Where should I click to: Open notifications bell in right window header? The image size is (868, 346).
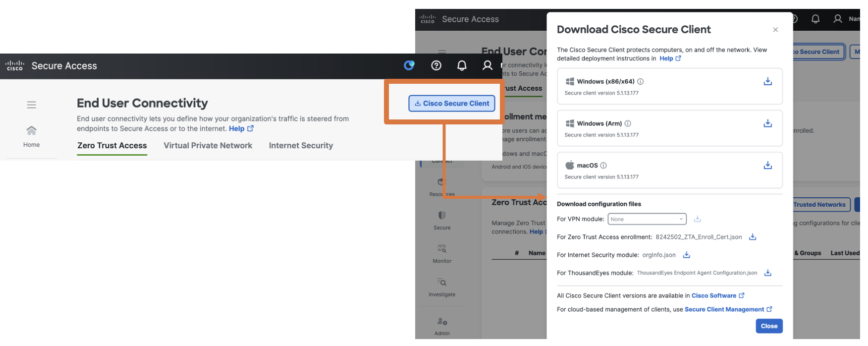tap(815, 19)
